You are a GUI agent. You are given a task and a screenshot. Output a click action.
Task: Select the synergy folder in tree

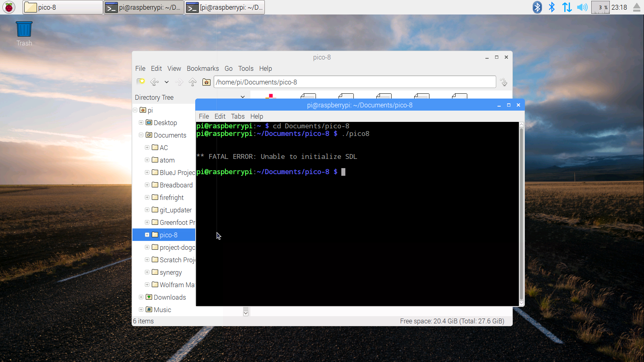167,272
